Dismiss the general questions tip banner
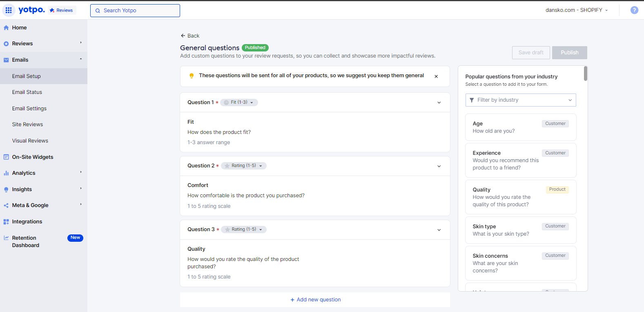This screenshot has height=312, width=644. pos(436,76)
